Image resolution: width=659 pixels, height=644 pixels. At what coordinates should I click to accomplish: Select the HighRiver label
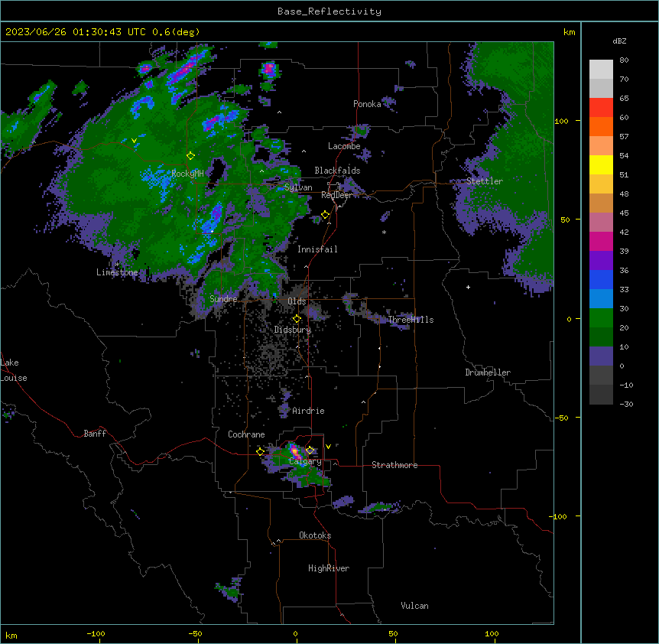329,568
